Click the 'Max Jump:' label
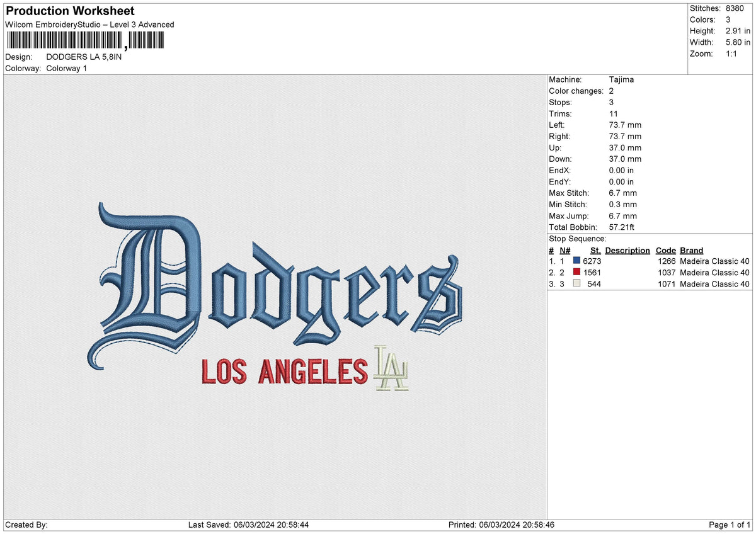Screen dimensions: 756x534 click(x=568, y=215)
